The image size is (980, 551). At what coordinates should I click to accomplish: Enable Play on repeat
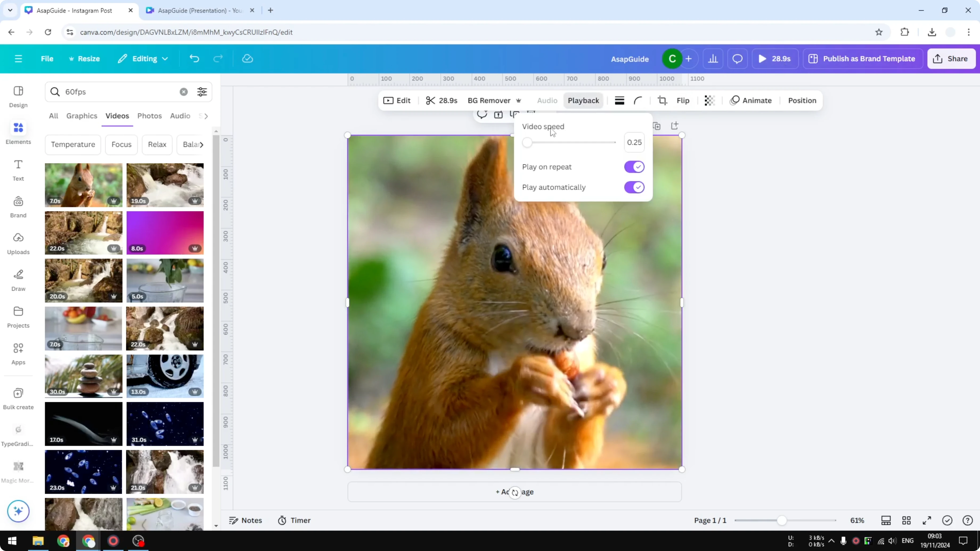click(x=634, y=167)
